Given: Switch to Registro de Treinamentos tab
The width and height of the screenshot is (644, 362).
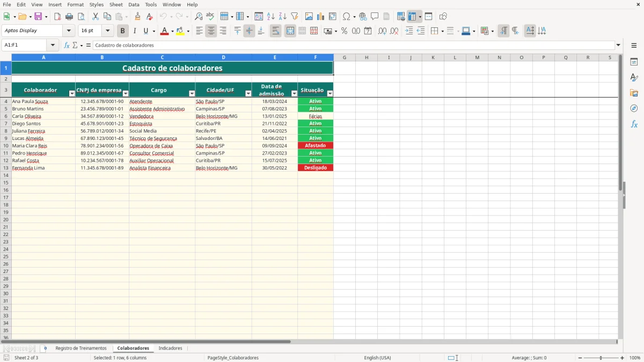Looking at the screenshot, I should coord(81,348).
